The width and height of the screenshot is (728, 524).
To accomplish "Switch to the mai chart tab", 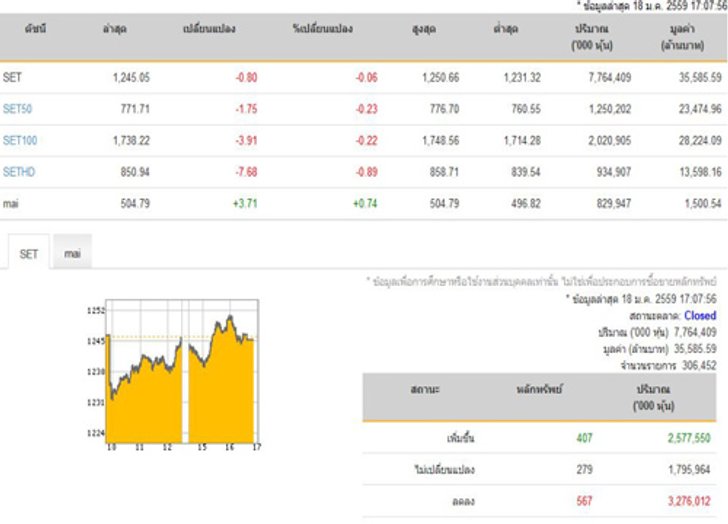I will tap(72, 253).
